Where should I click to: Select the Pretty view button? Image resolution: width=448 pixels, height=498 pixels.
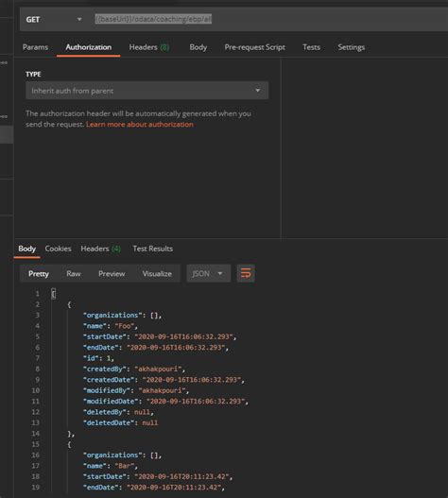pyautogui.click(x=39, y=274)
